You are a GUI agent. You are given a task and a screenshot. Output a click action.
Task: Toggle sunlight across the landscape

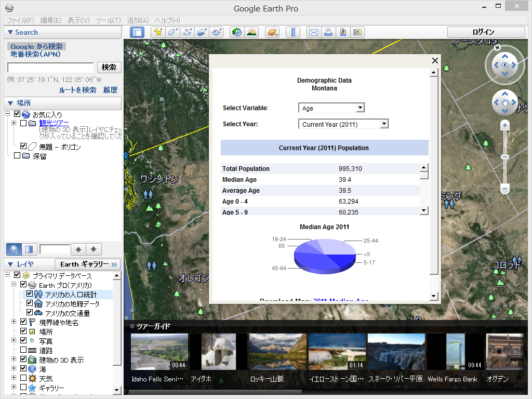(x=251, y=32)
